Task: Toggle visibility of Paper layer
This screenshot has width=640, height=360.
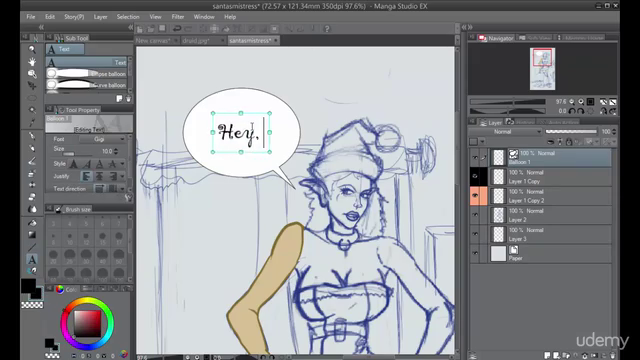Action: 475,253
